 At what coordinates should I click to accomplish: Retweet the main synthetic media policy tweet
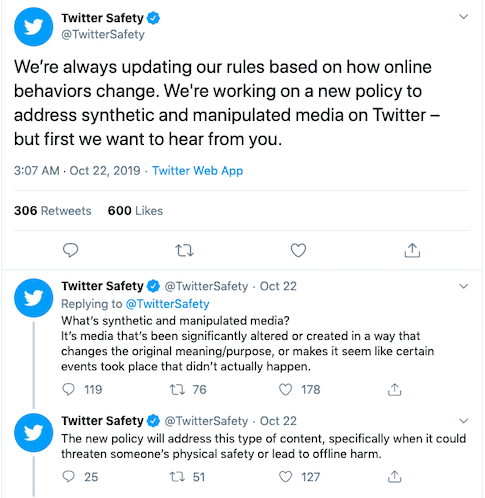(x=184, y=250)
